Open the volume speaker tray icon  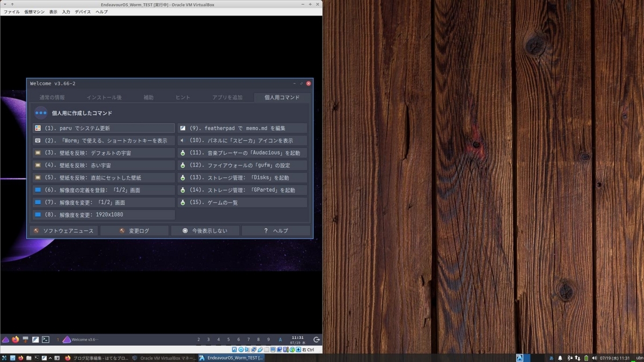click(x=595, y=358)
